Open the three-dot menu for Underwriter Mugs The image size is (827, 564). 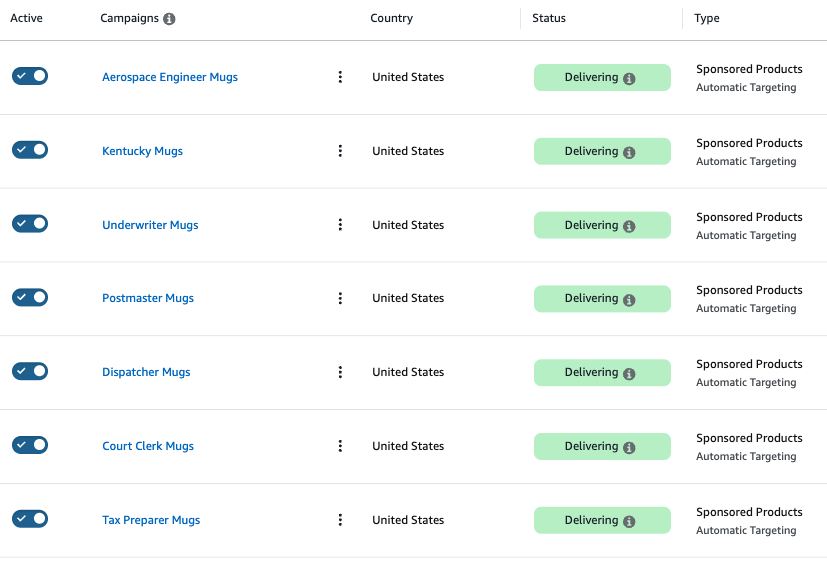tap(340, 225)
